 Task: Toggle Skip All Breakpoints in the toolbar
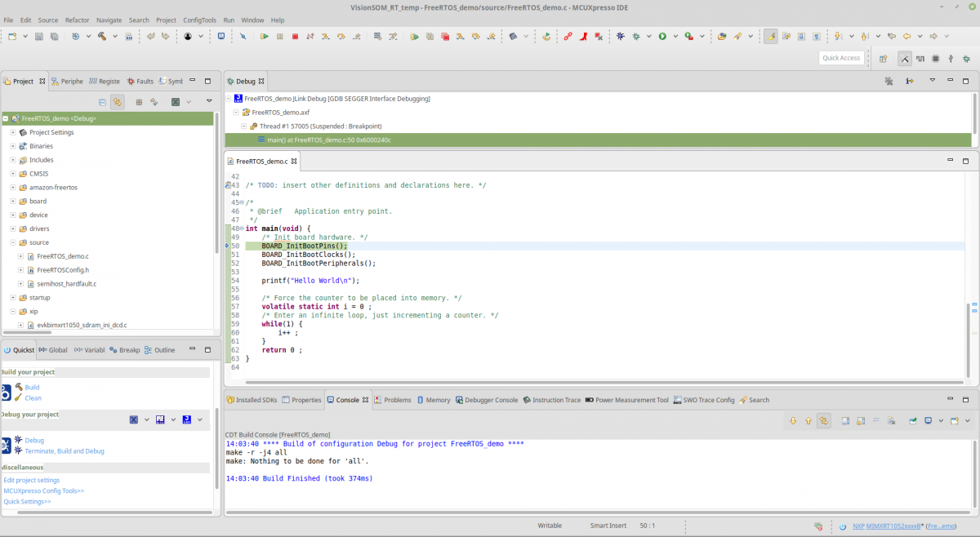243,36
